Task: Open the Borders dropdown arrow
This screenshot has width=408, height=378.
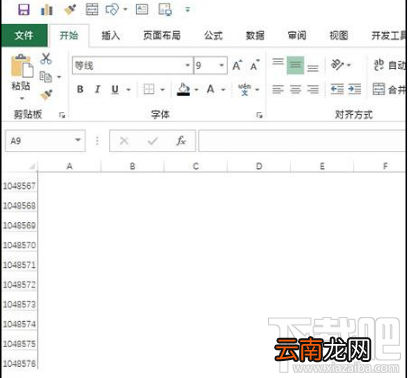Action: coord(162,90)
